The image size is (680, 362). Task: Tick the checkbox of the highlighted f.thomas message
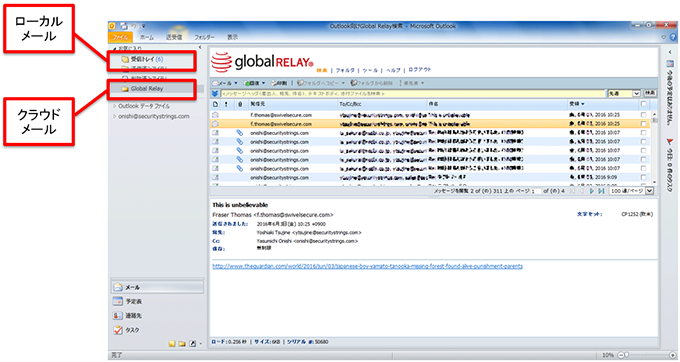tap(643, 124)
